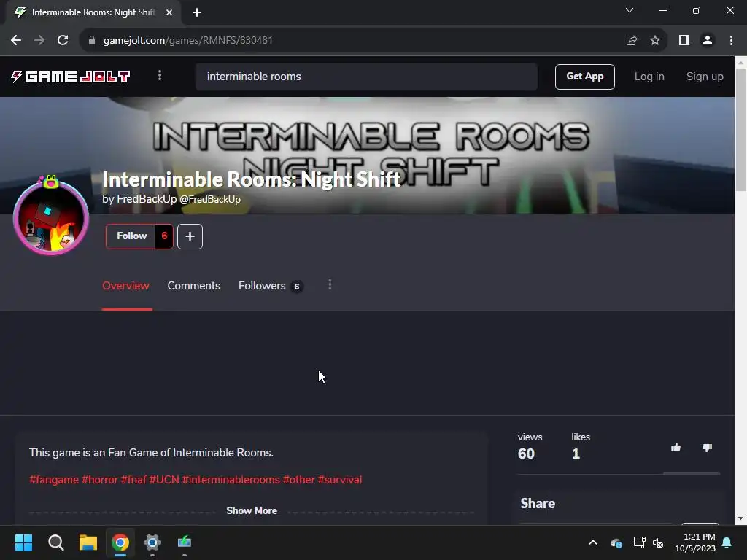The width and height of the screenshot is (747, 560).
Task: Go forward in browser history
Action: pyautogui.click(x=39, y=41)
